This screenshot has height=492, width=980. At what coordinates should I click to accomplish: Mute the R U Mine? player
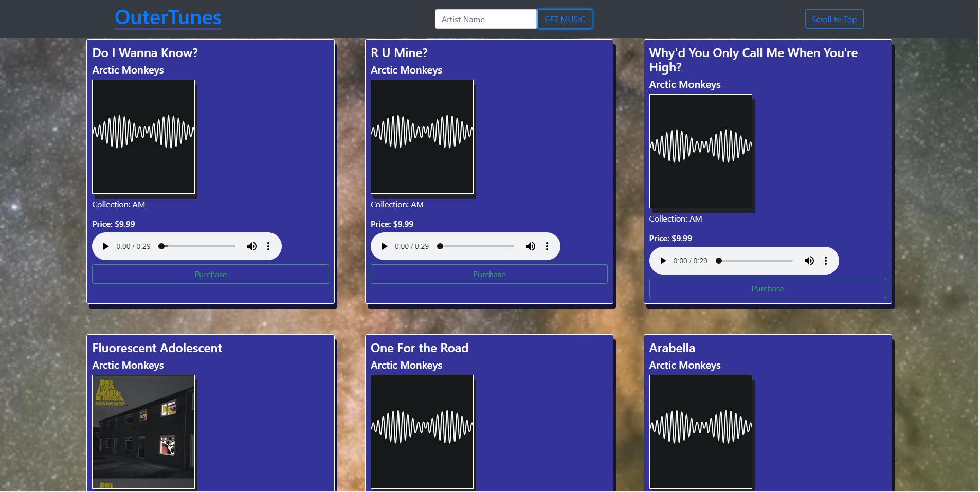[x=531, y=246]
